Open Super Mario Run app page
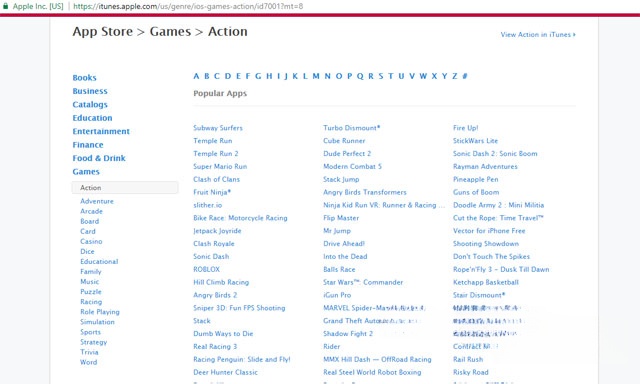Screen dimensions: 640x384 click(220, 166)
